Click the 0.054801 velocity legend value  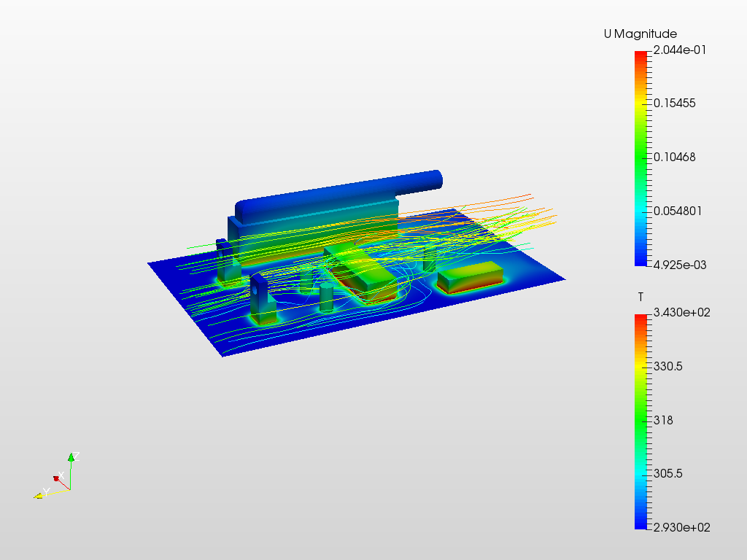[678, 211]
